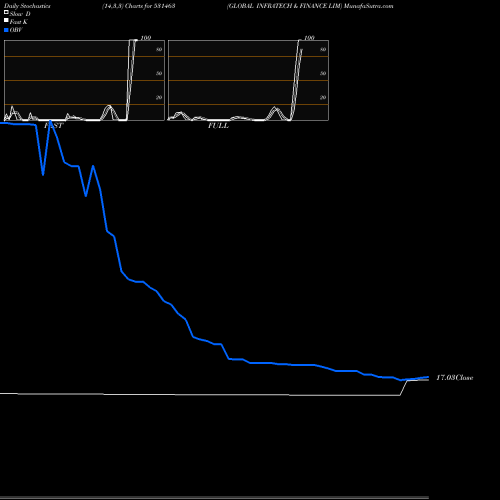Click the 80 level label in FAST chart
Image resolution: width=500 pixels, height=500 pixels.
pyautogui.click(x=159, y=49)
